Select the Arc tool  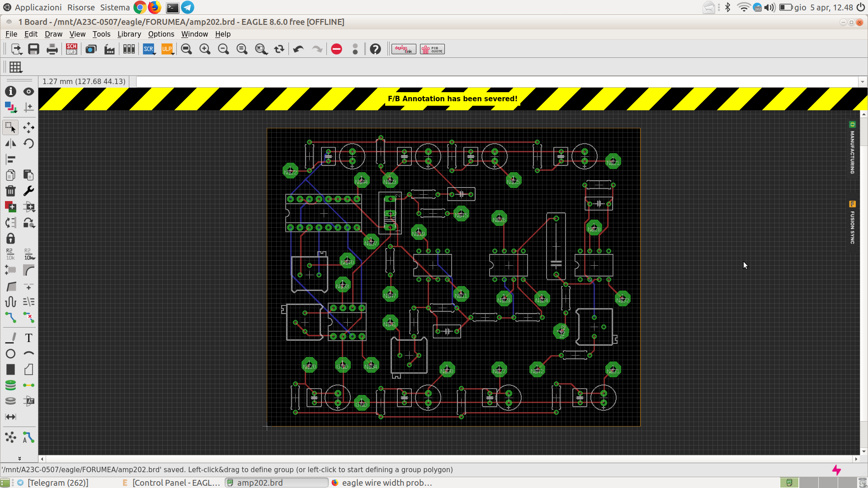(x=28, y=354)
